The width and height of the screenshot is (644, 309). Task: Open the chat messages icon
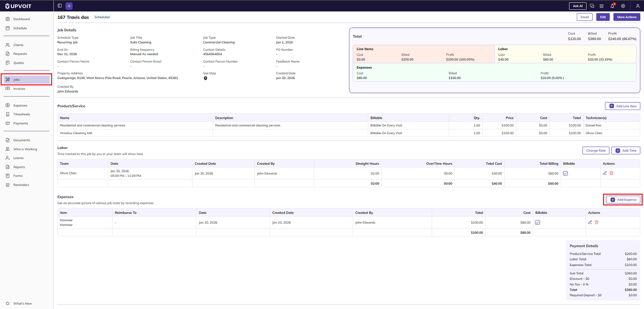point(592,6)
